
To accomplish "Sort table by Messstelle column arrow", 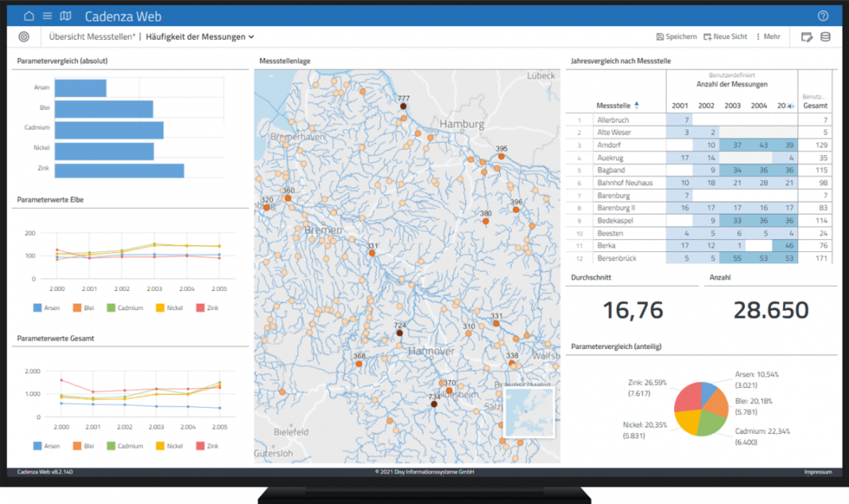I will coord(637,105).
